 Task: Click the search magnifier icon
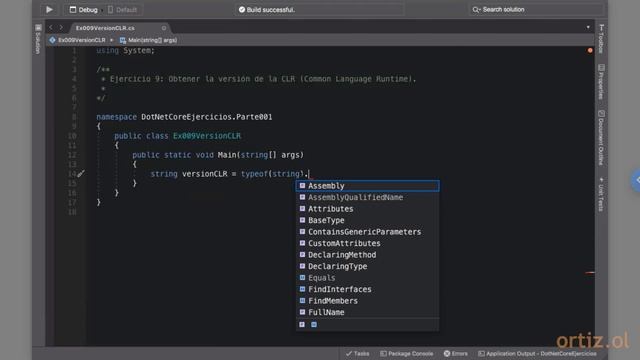(476, 9)
